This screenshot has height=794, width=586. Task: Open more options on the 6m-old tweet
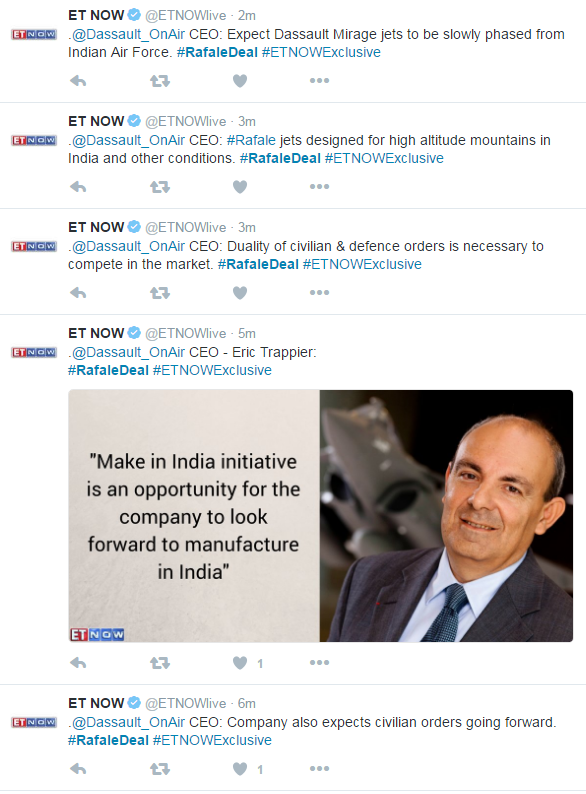coord(320,769)
